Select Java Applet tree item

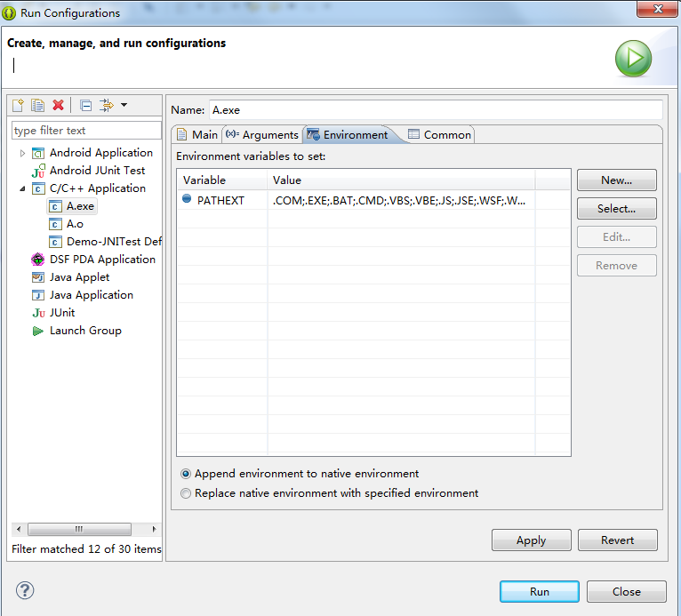[71, 277]
